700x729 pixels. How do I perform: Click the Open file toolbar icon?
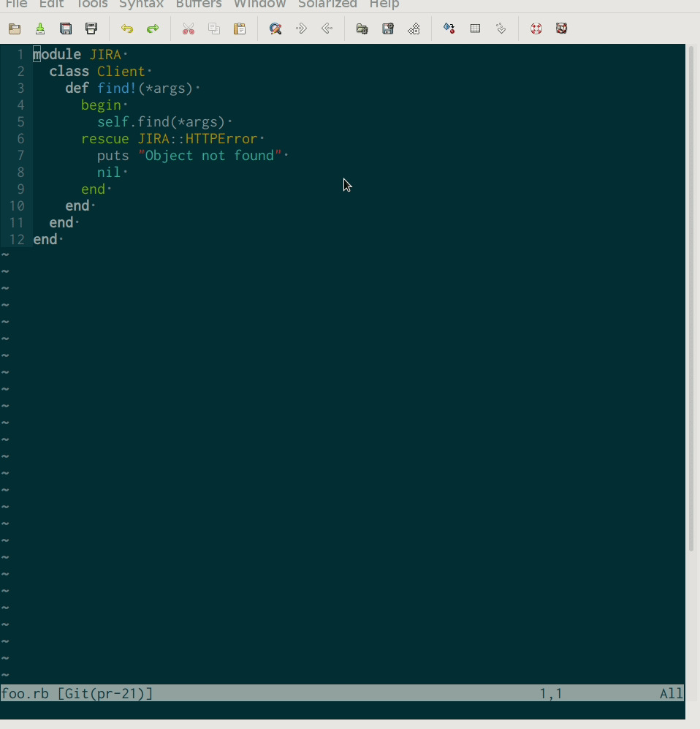15,29
